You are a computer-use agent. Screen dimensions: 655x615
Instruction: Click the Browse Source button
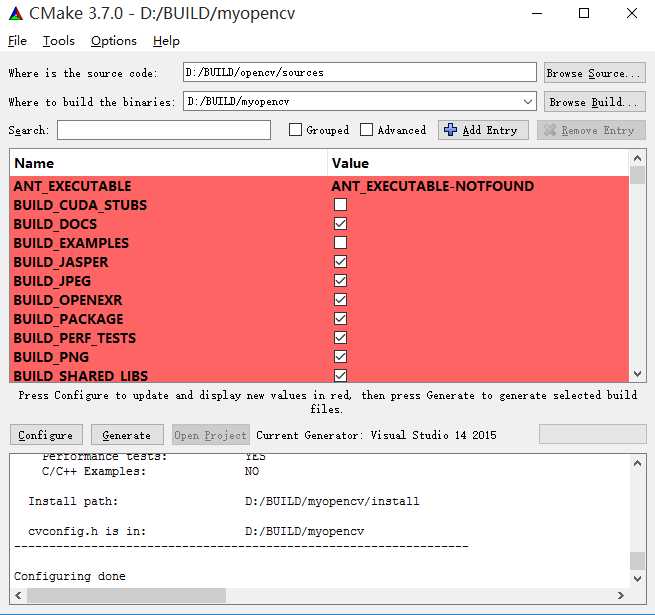pyautogui.click(x=594, y=73)
